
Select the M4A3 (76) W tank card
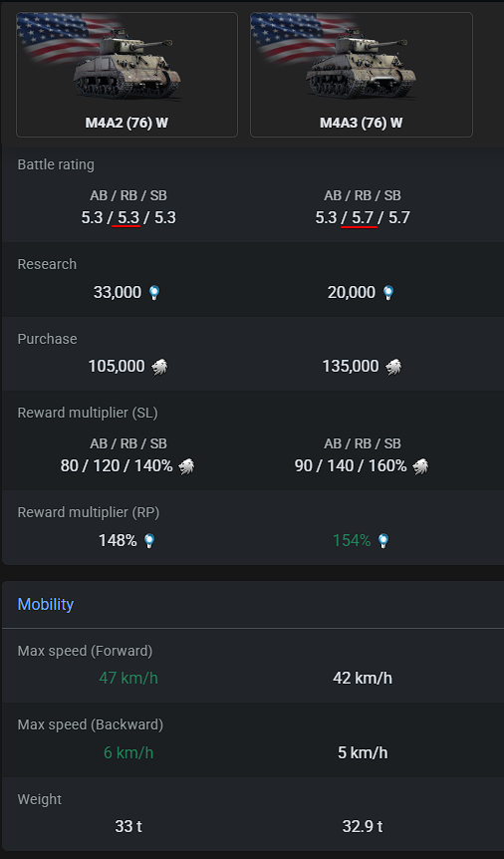362,75
